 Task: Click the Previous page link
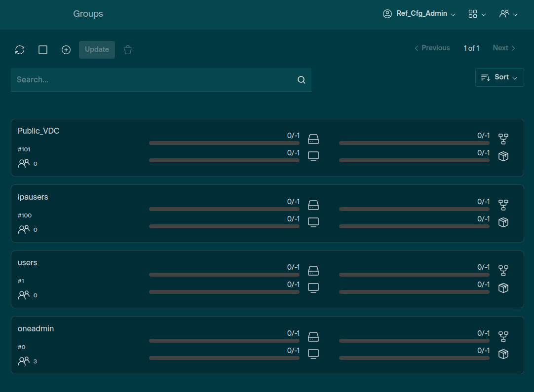pos(432,48)
